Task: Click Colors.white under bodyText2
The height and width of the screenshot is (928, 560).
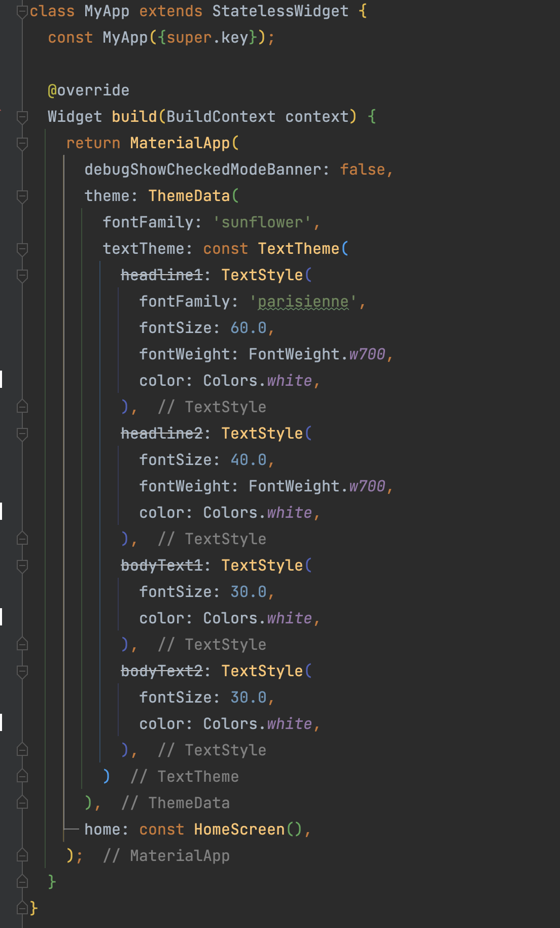Action: pos(258,724)
